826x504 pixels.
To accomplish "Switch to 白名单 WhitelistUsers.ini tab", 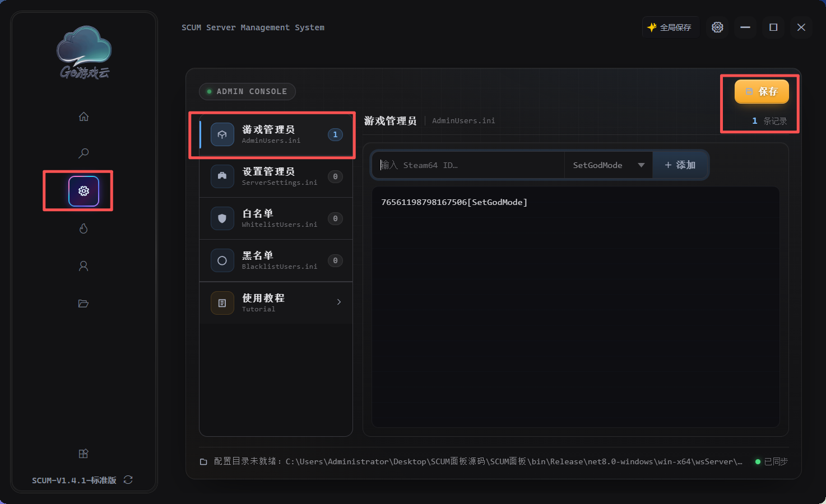I will (276, 218).
